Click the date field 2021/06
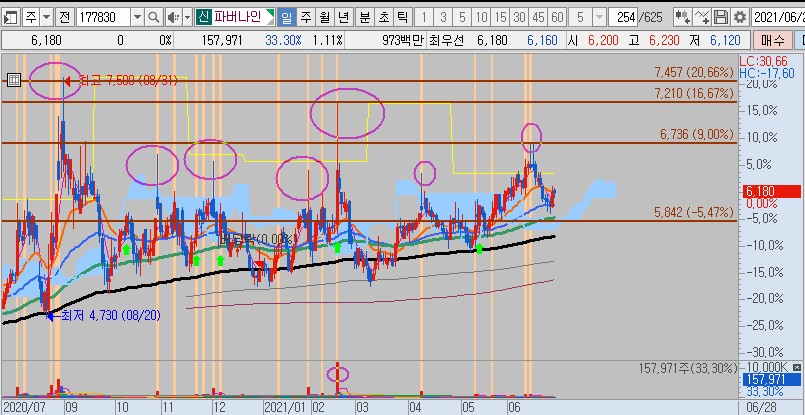The height and width of the screenshot is (415, 805). pos(778,17)
